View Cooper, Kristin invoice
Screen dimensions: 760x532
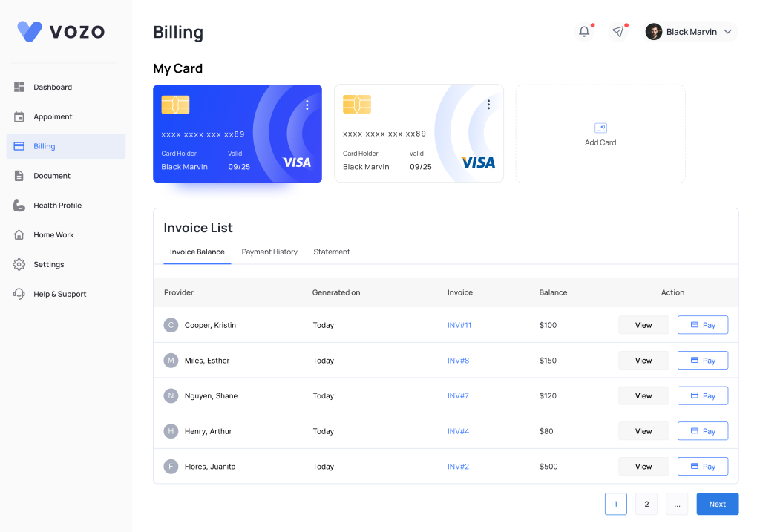643,325
